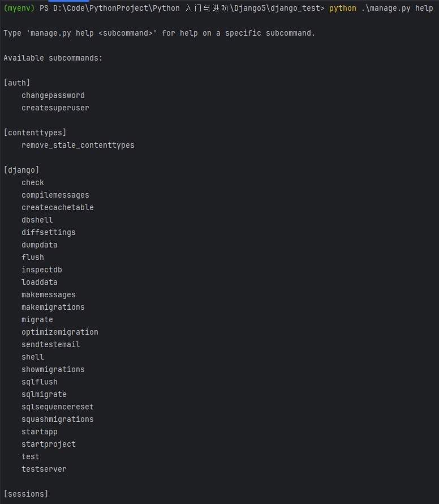Click the 'makemigrations' subcommand text
Image resolution: width=439 pixels, height=504 pixels.
click(53, 307)
